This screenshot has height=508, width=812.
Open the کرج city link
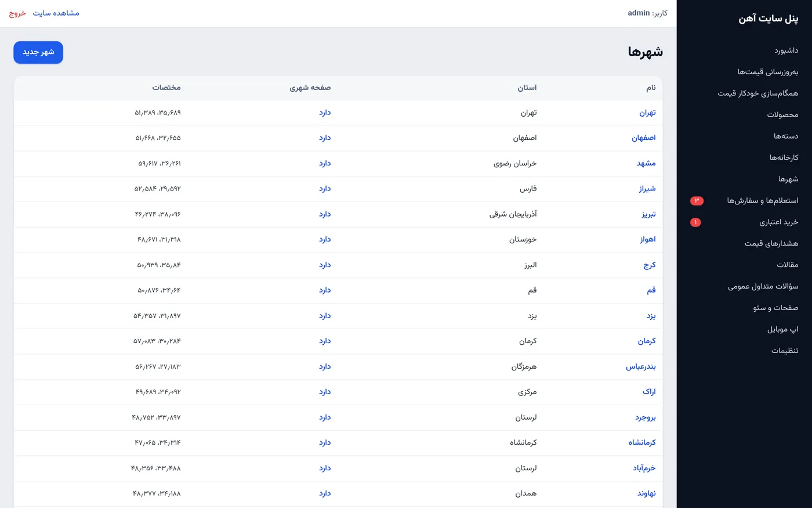[650, 265]
